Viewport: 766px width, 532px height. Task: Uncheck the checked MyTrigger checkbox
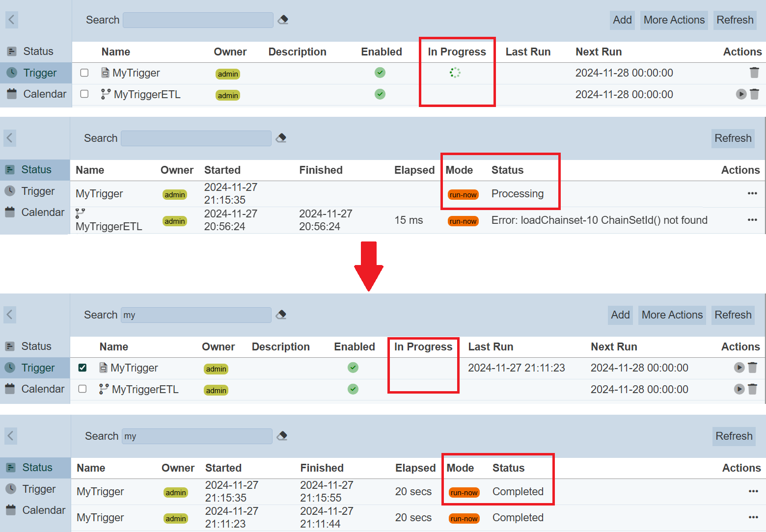pyautogui.click(x=82, y=368)
